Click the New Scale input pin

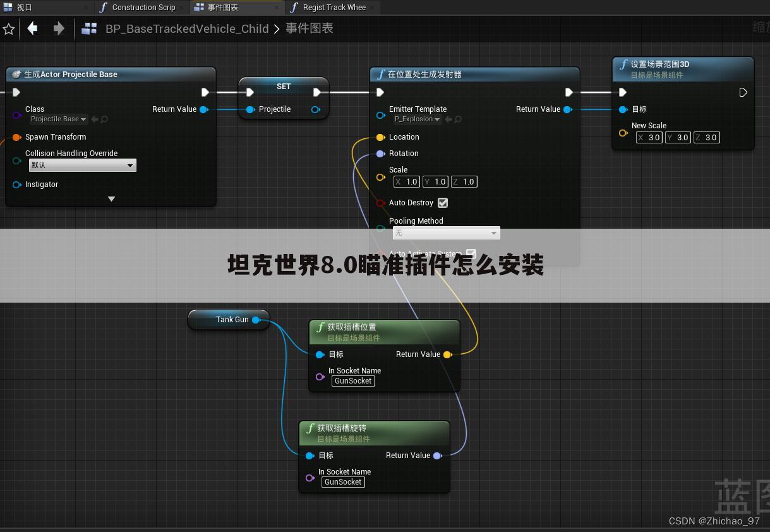(x=623, y=133)
